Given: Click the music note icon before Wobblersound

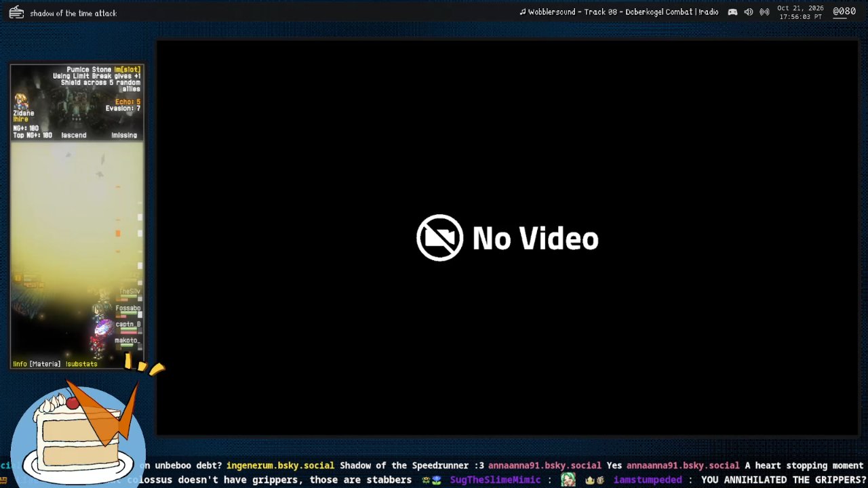Looking at the screenshot, I should pos(523,12).
